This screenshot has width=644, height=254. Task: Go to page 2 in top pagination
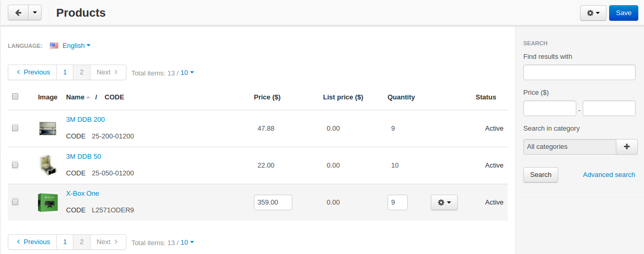(82, 72)
